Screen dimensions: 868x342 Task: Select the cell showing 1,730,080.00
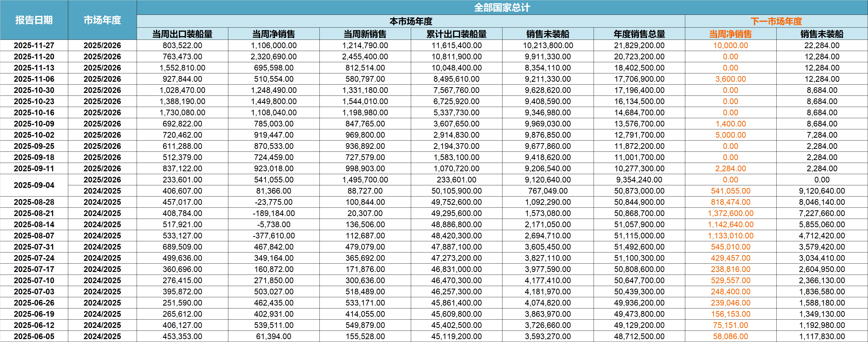tap(182, 112)
